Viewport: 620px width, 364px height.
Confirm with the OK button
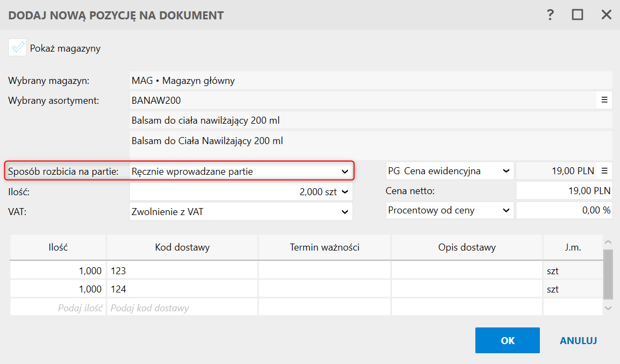(507, 340)
